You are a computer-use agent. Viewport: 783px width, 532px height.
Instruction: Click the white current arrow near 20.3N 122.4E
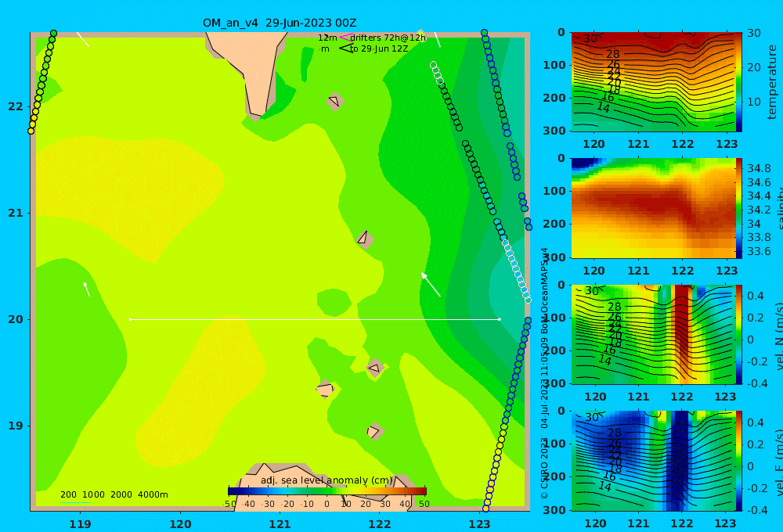431,285
